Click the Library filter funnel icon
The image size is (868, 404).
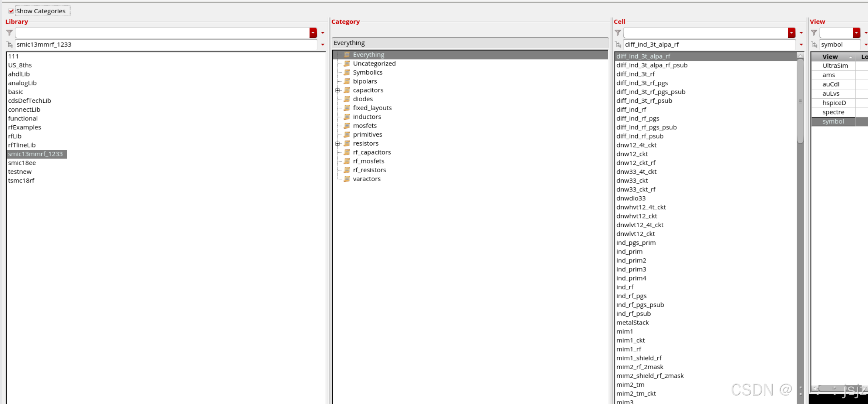(x=10, y=33)
